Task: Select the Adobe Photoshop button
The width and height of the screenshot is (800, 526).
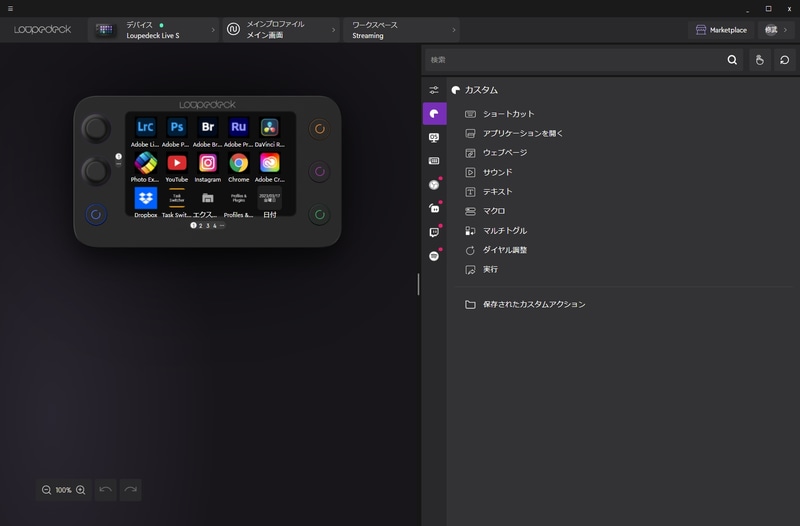Action: [x=177, y=127]
